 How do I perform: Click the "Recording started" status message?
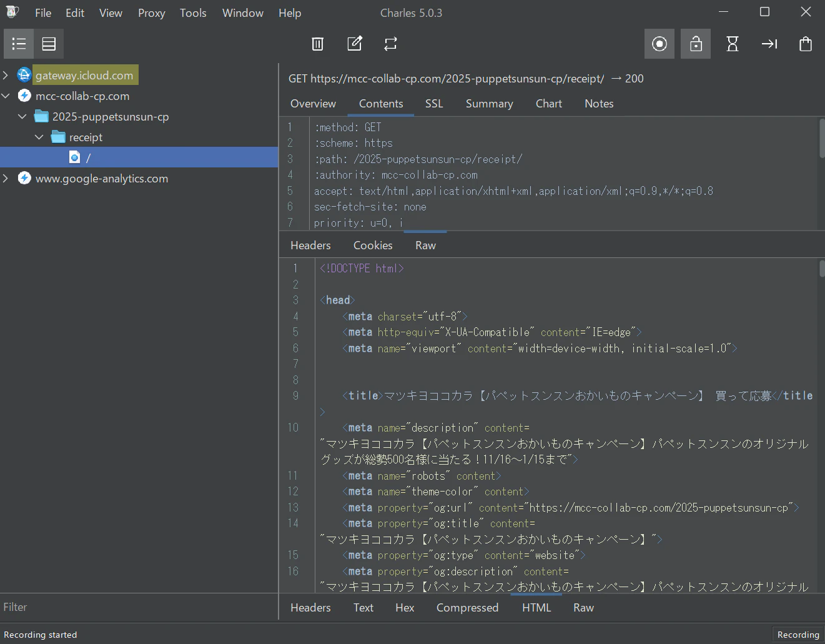(x=41, y=635)
